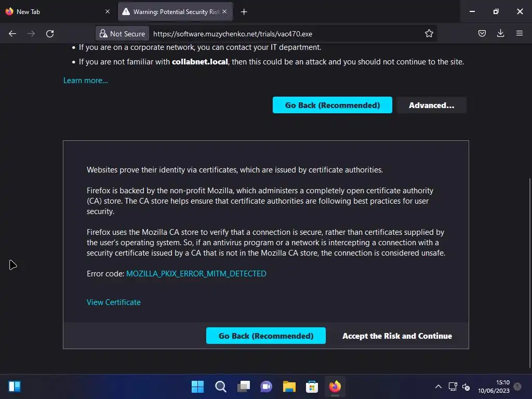
Task: Open the Chat app in the taskbar
Action: click(x=266, y=387)
